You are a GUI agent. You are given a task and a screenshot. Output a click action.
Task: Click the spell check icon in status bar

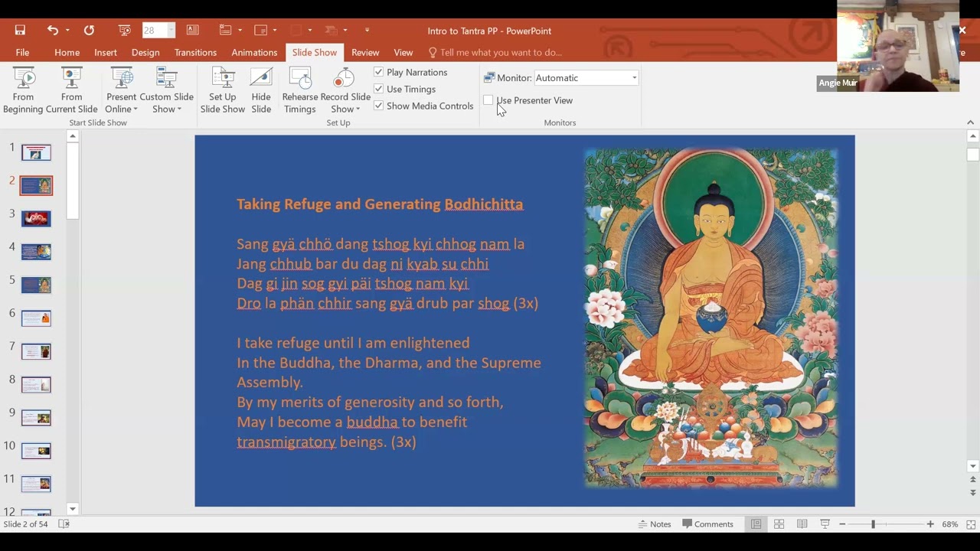click(x=64, y=524)
